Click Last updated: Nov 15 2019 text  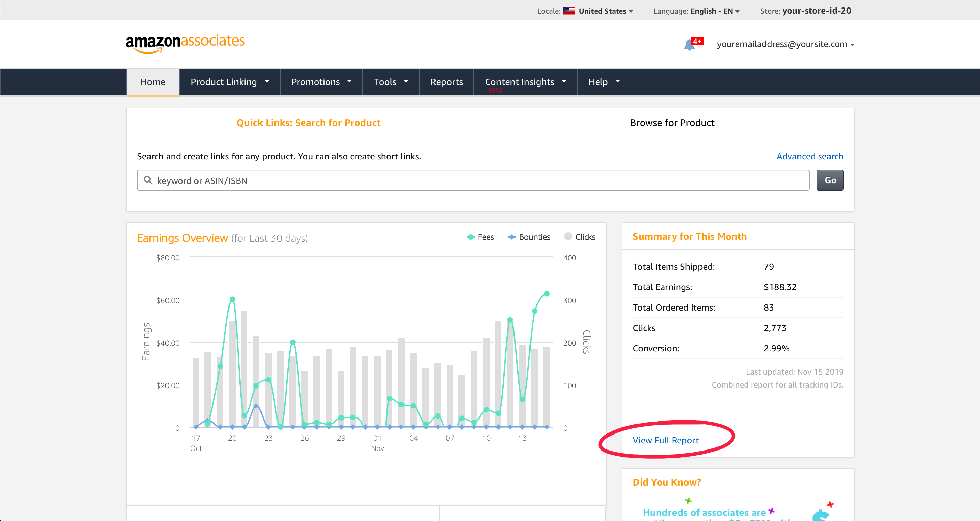(794, 372)
